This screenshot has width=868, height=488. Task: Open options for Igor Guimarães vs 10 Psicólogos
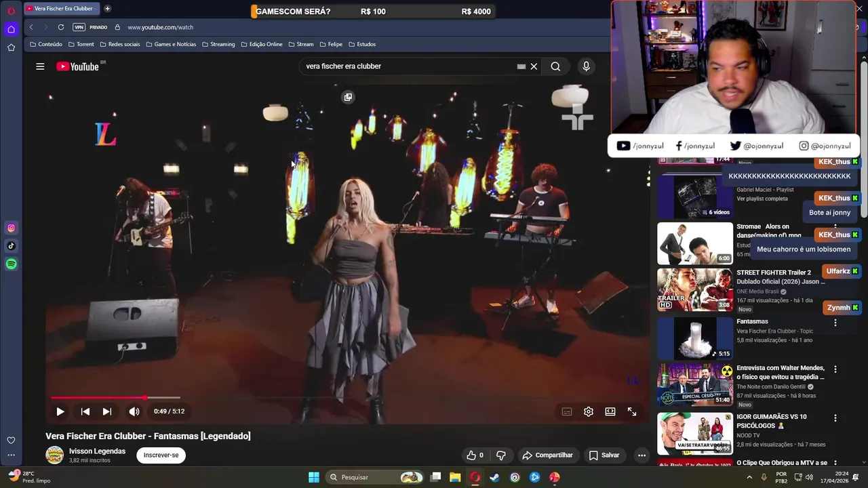click(x=835, y=418)
